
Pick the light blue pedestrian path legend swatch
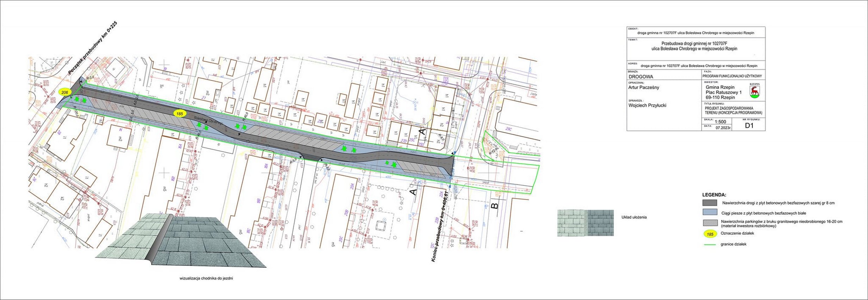coord(709,212)
